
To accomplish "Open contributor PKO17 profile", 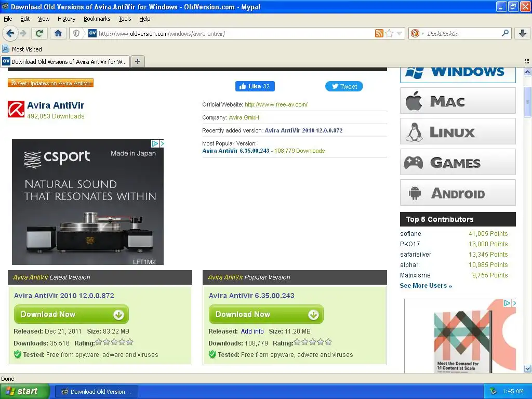I will (x=410, y=244).
